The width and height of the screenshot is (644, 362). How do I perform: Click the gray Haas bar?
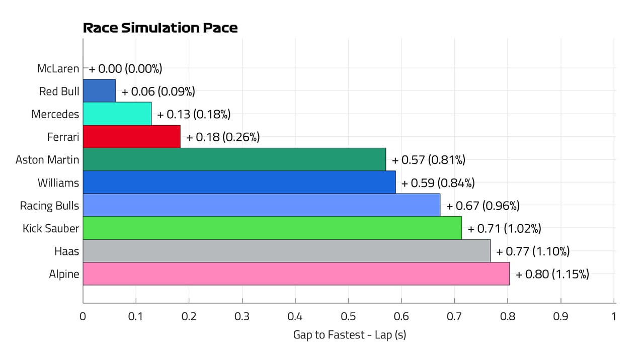coord(286,251)
